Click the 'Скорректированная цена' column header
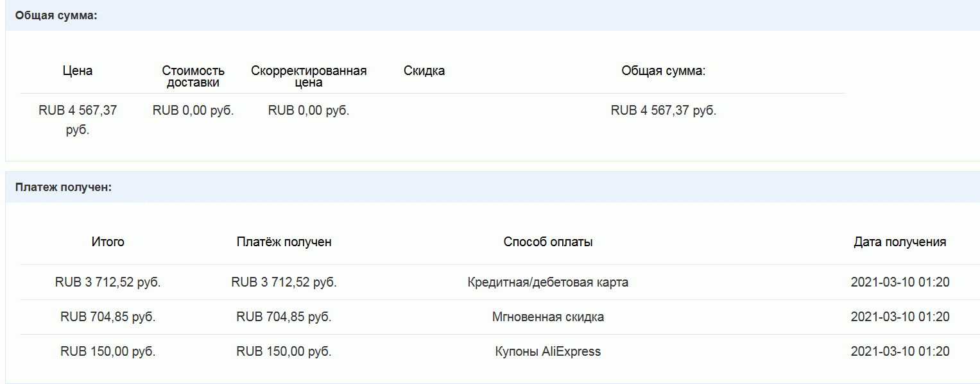 (309, 77)
